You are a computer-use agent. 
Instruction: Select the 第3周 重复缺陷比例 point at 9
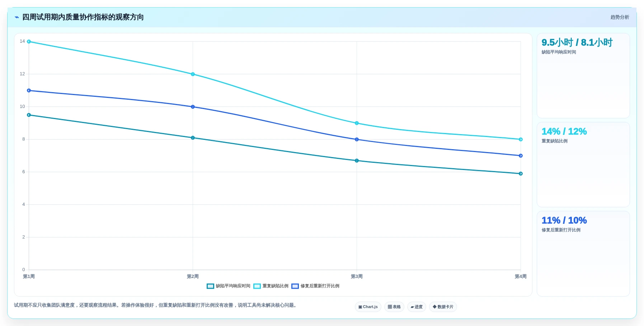point(357,123)
